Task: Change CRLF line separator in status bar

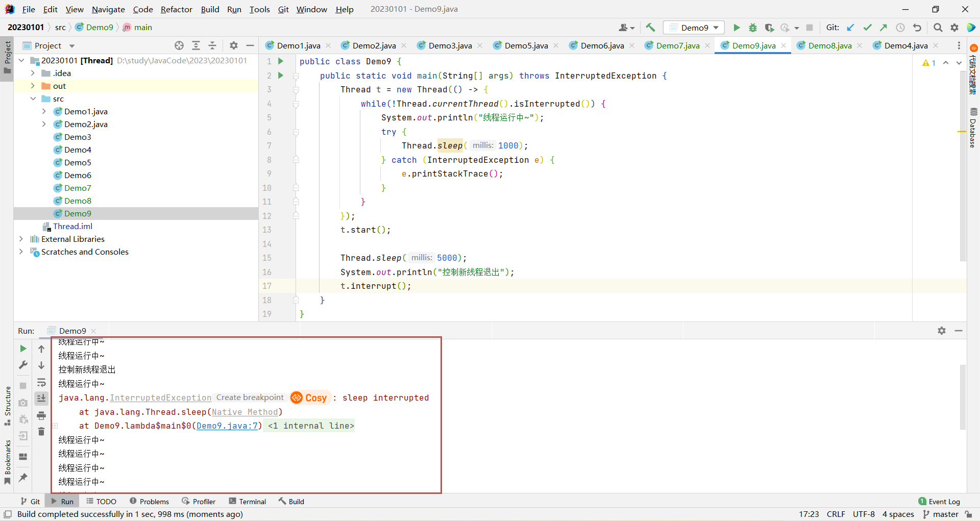Action: (x=836, y=514)
